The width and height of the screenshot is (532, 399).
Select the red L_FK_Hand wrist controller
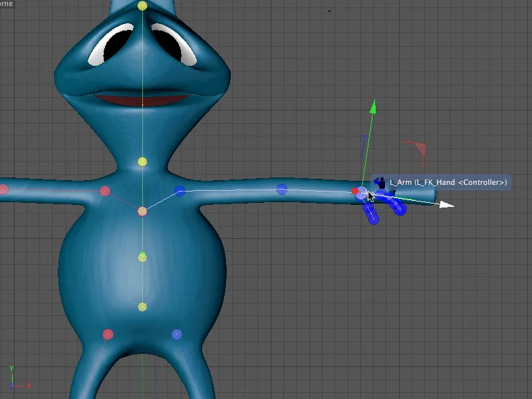[356, 192]
